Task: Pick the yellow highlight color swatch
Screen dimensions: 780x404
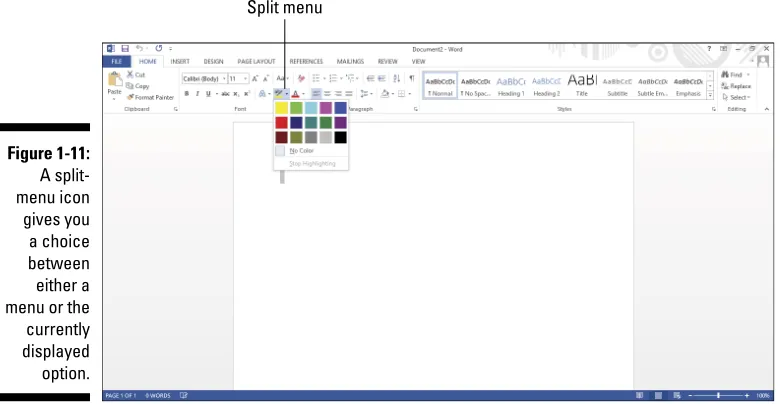Action: (282, 108)
